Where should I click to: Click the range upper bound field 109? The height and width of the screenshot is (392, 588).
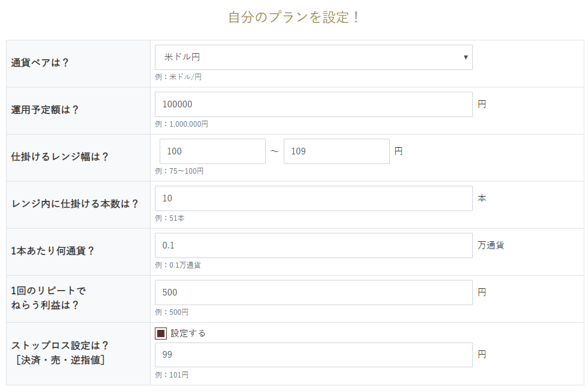(x=336, y=151)
